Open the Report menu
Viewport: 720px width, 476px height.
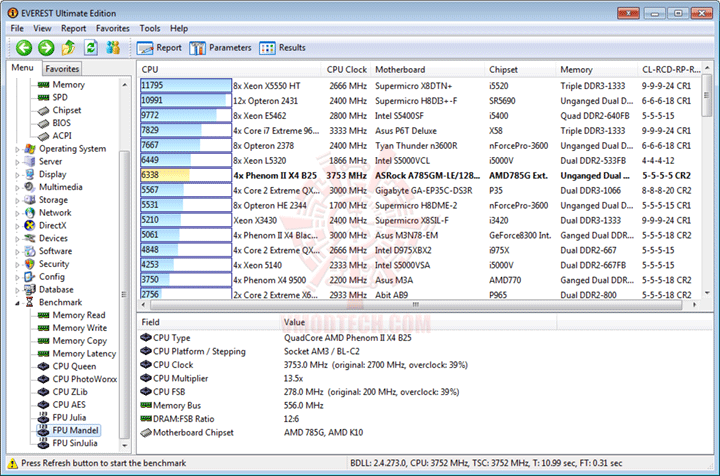click(x=73, y=28)
